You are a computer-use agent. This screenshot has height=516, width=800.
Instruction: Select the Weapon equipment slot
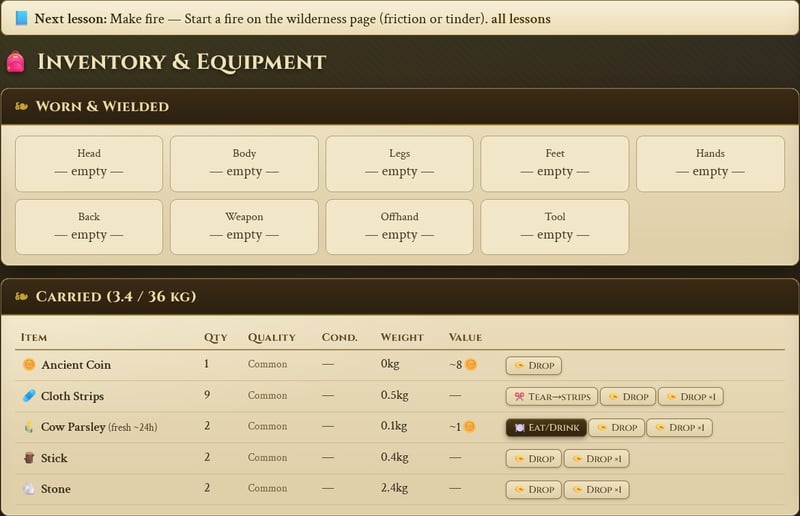click(x=244, y=227)
